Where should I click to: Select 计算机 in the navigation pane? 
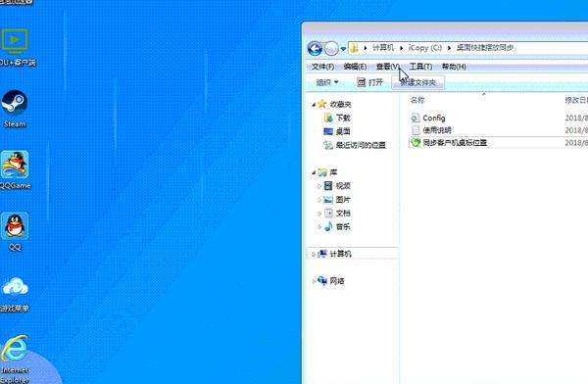pyautogui.click(x=340, y=254)
